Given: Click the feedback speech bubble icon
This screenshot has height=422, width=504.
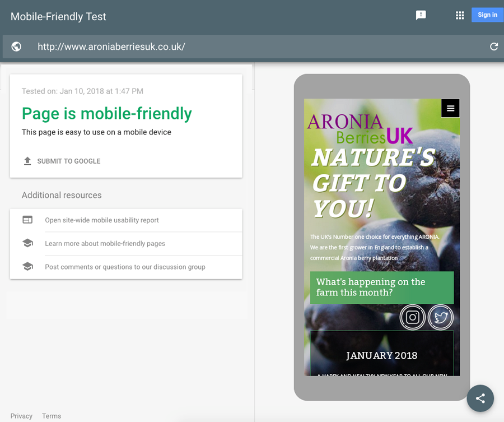Looking at the screenshot, I should [x=421, y=15].
